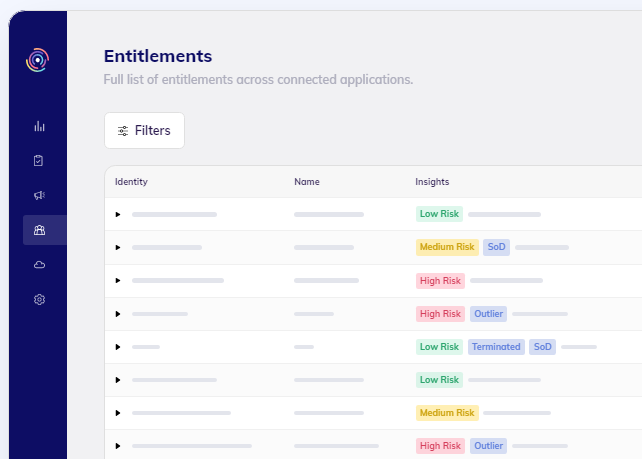The height and width of the screenshot is (459, 642).
Task: Open the bar chart analytics page
Action: (39, 126)
